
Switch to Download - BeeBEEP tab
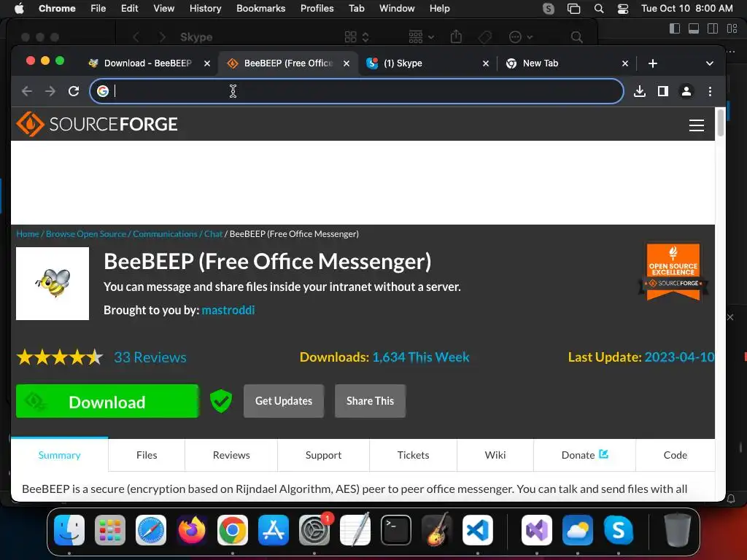point(147,63)
